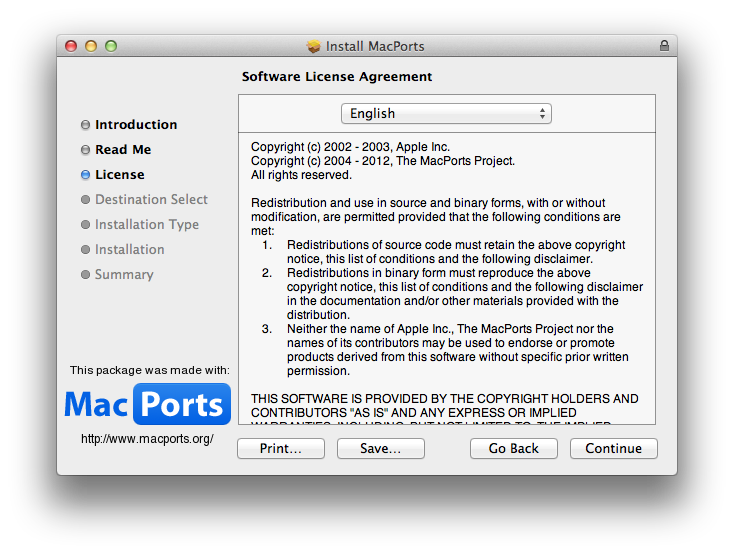The height and width of the screenshot is (554, 734).
Task: Click the language dropdown stepper arrows
Action: pos(542,113)
